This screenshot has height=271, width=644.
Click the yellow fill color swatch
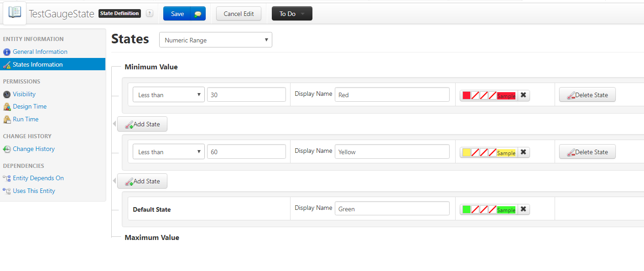(x=467, y=152)
